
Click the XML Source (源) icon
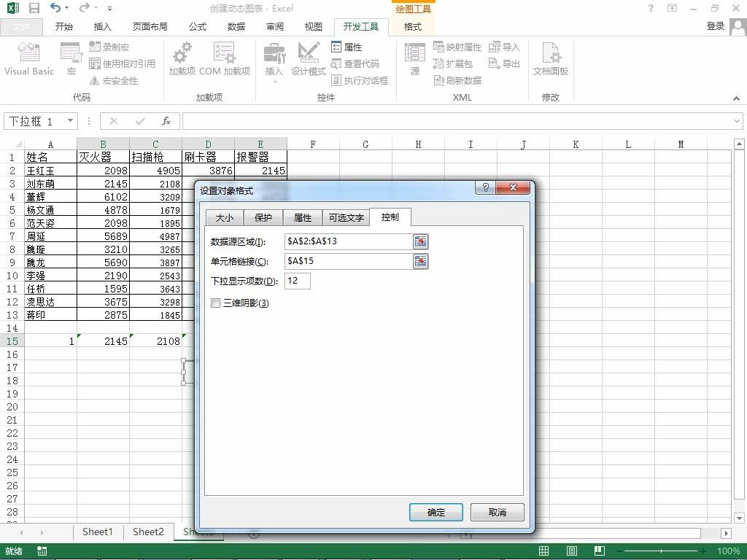414,52
